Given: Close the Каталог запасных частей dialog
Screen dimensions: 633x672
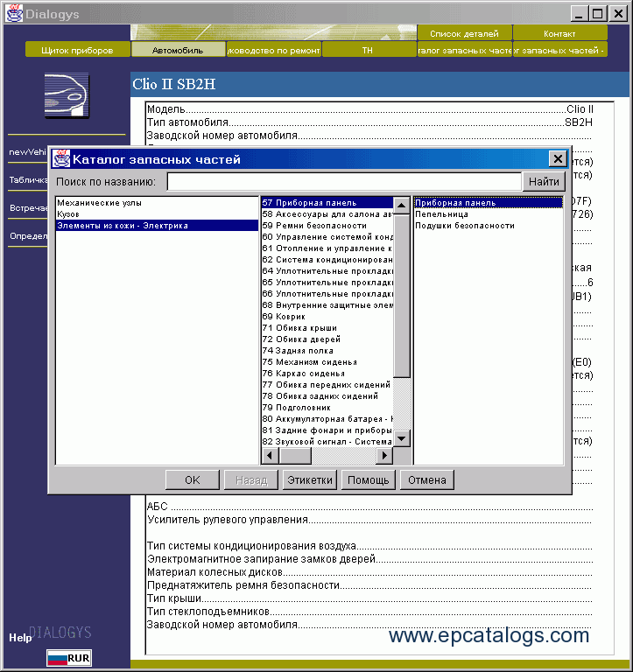Looking at the screenshot, I should point(557,158).
